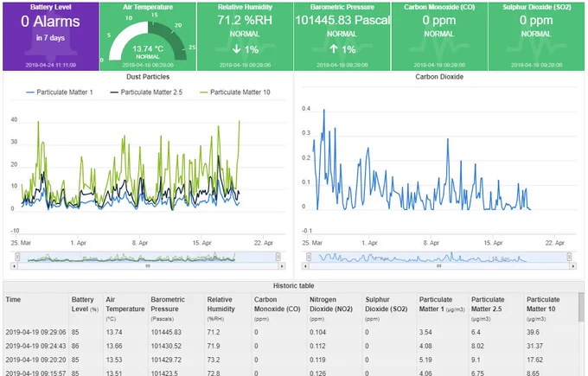Image resolution: width=588 pixels, height=376 pixels.
Task: Click Dust Particles horizontal scrollbar thumb
Action: click(x=148, y=266)
